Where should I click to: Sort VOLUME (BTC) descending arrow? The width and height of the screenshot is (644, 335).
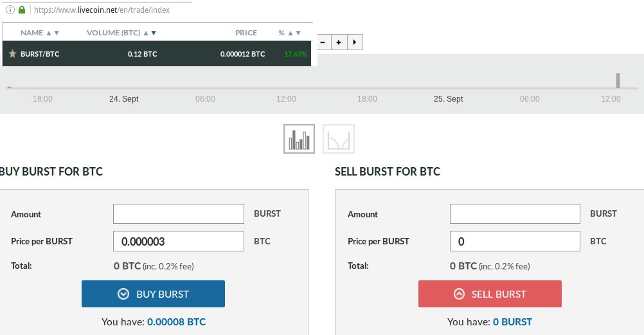click(154, 33)
